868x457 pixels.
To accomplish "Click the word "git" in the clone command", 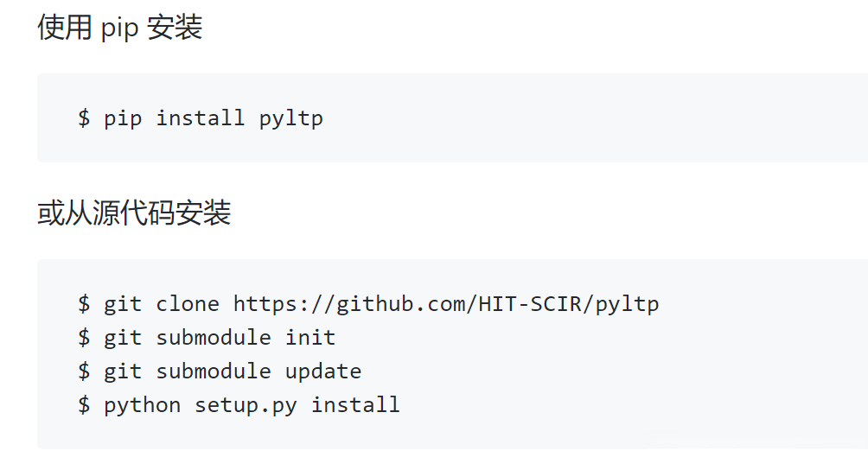I will [x=123, y=304].
